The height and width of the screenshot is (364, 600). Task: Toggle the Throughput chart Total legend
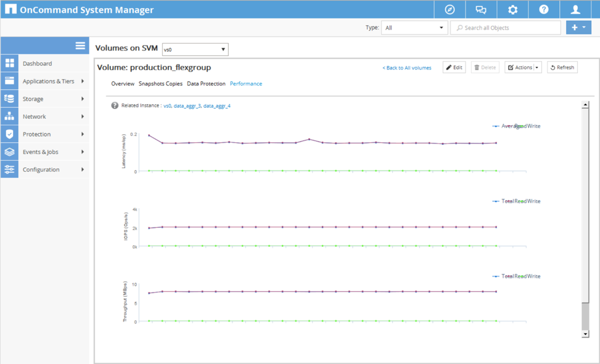coord(503,276)
